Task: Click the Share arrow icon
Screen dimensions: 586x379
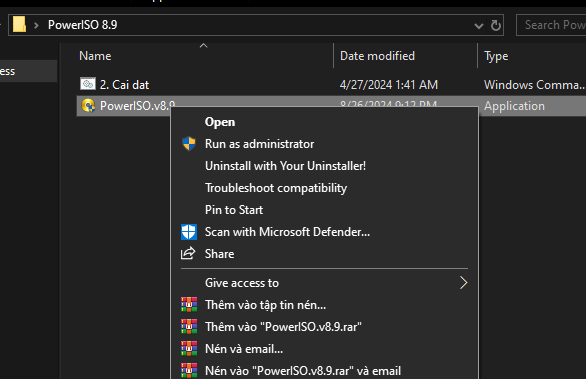Action: click(x=188, y=253)
